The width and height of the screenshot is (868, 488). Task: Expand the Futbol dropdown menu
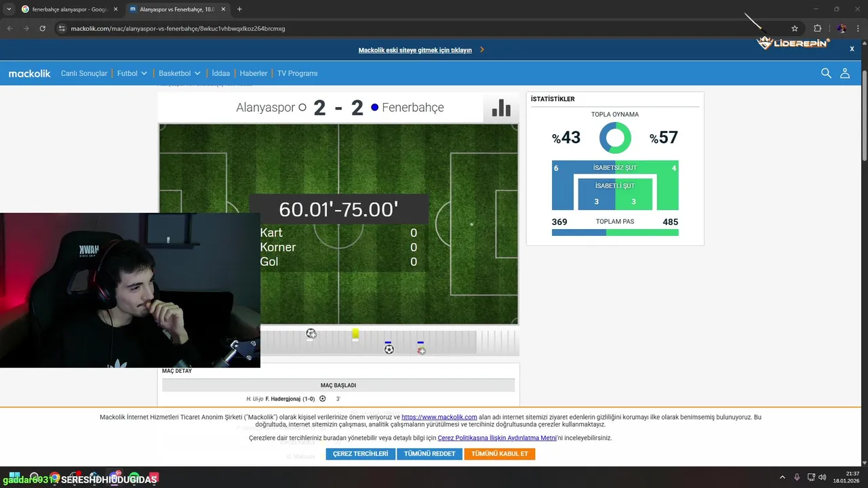(x=132, y=73)
